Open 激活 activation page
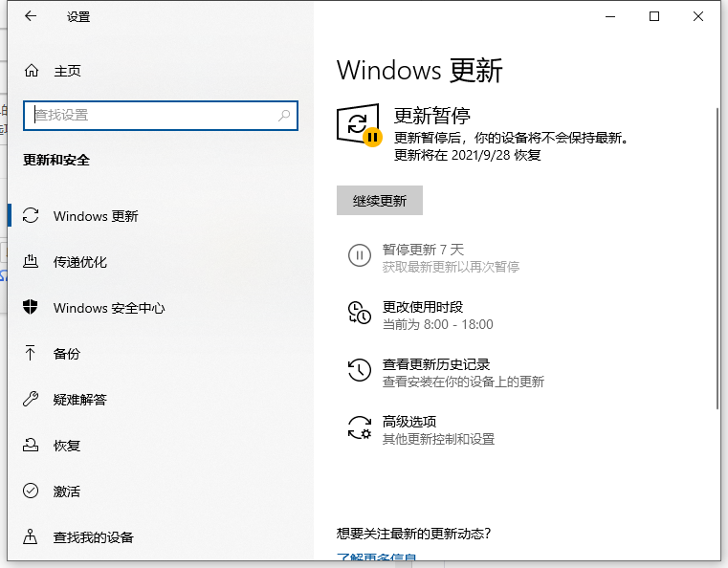Viewport: 728px width, 568px height. click(x=67, y=492)
